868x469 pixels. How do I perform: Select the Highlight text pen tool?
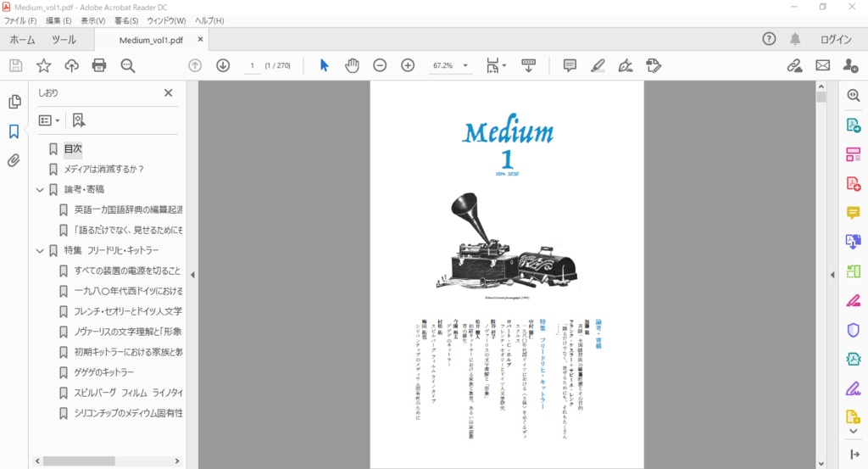(x=598, y=65)
